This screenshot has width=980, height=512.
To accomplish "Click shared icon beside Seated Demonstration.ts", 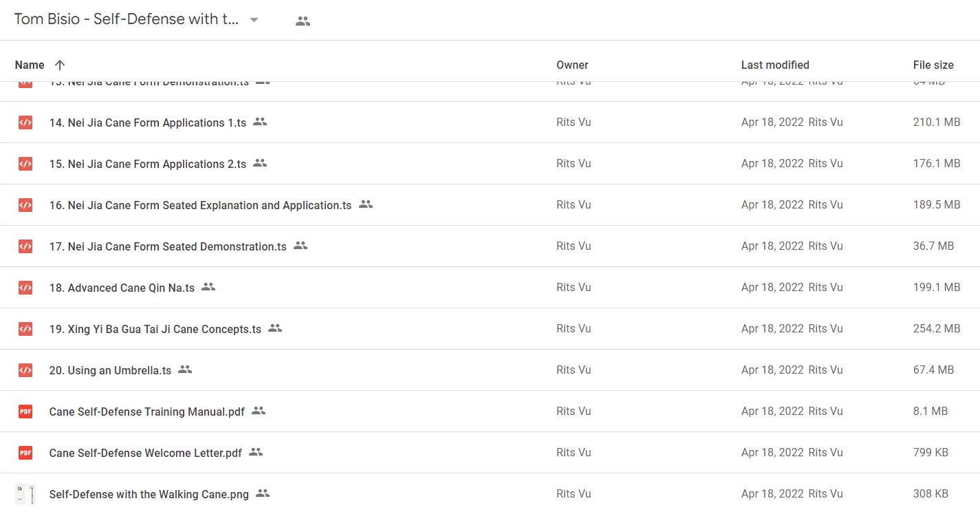I will (301, 246).
